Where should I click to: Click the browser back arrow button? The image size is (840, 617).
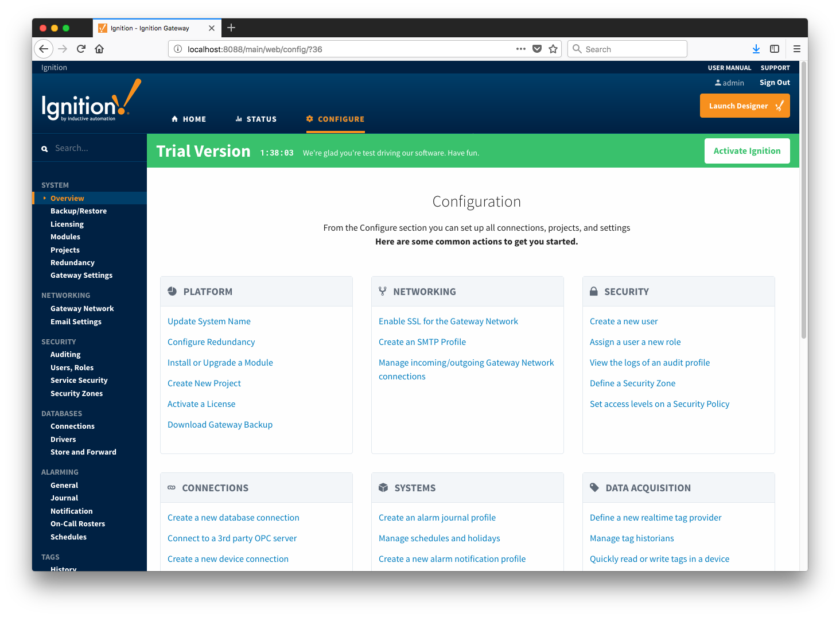pyautogui.click(x=44, y=49)
